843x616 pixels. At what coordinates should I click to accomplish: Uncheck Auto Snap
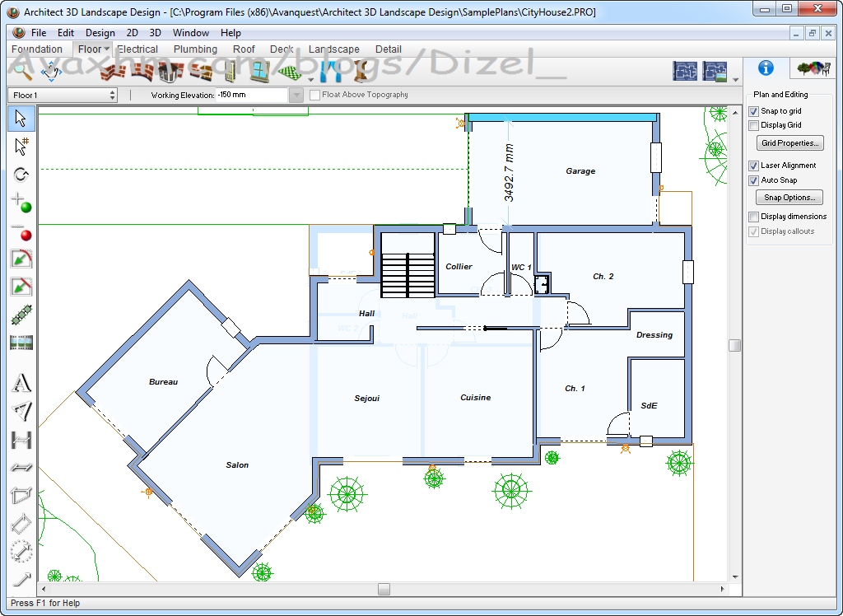click(754, 181)
